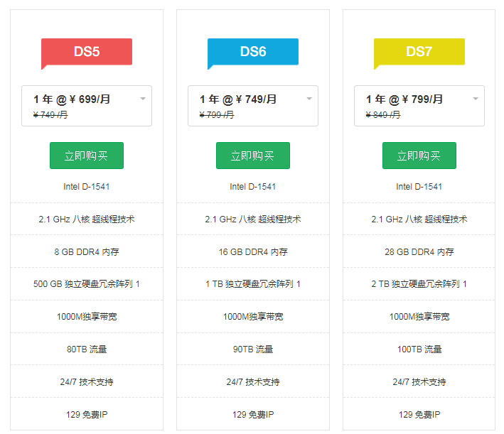Select the 28 GB DDR4 内存 row
This screenshot has width=504, height=434.
coord(419,251)
